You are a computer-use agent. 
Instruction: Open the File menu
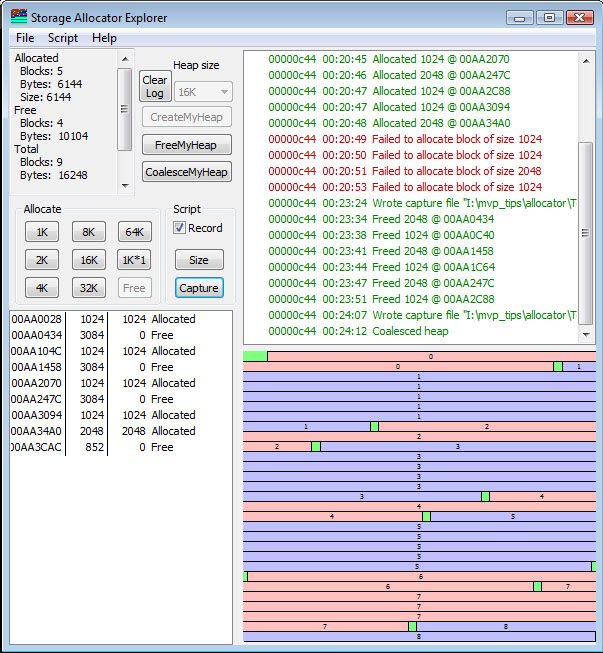[x=25, y=38]
